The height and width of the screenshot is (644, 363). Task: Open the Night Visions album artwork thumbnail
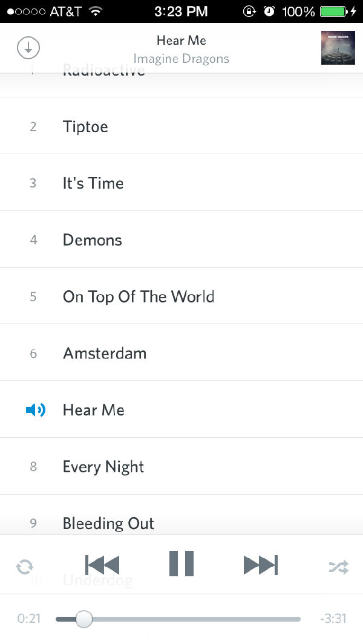point(338,48)
